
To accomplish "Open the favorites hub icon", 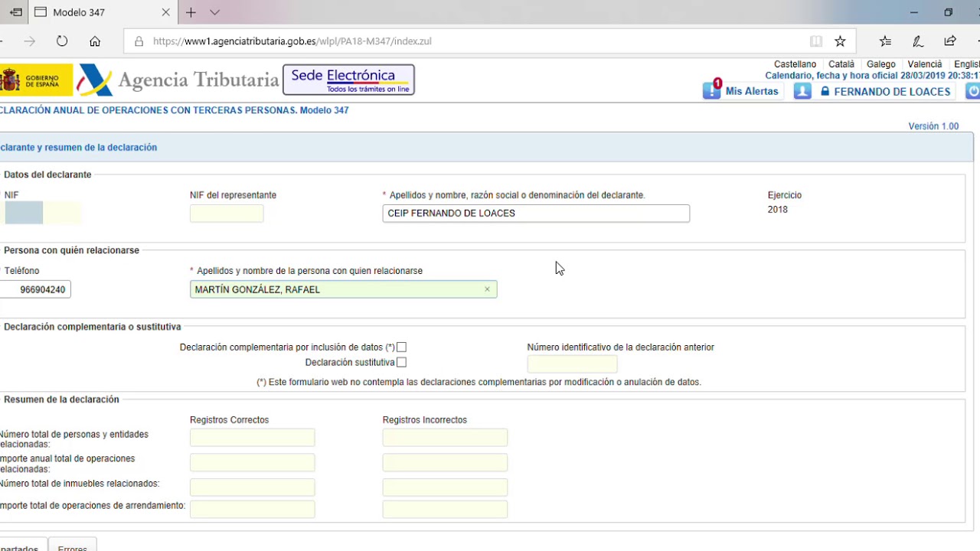I will [x=885, y=41].
